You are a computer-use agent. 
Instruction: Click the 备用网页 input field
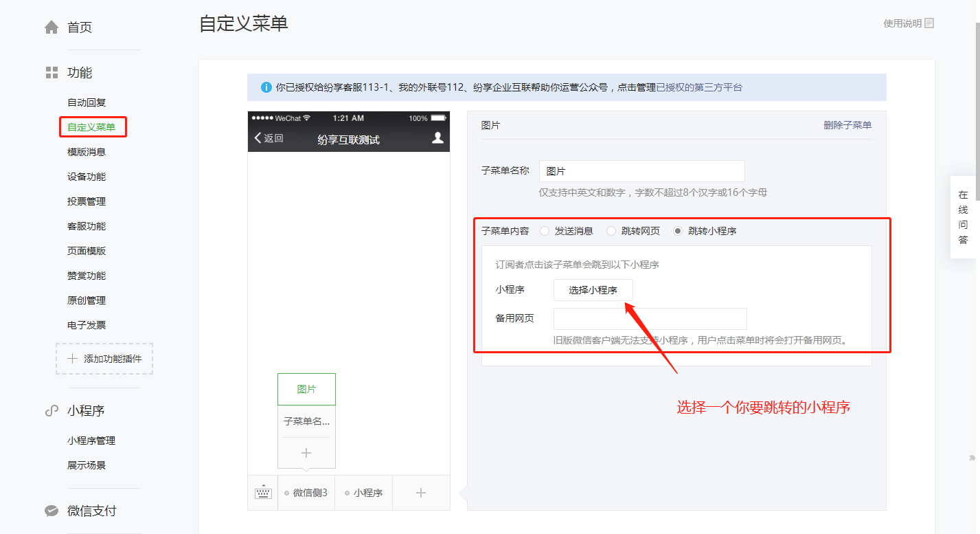650,319
